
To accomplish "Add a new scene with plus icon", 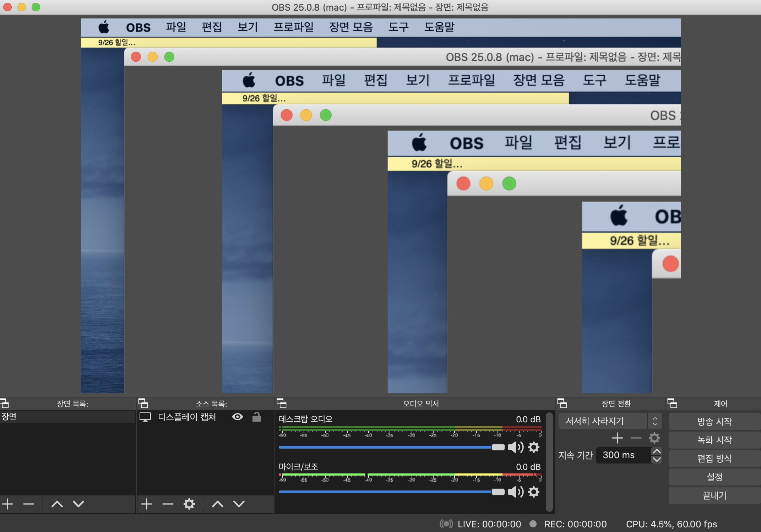I will coord(7,504).
